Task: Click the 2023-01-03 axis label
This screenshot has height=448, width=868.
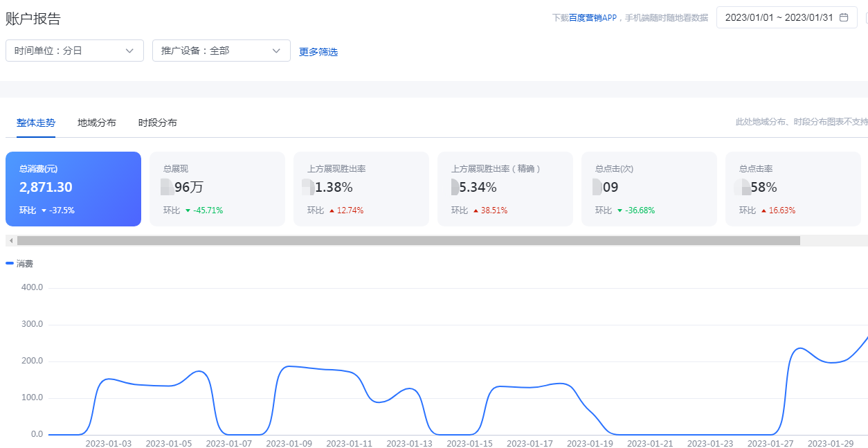Action: pyautogui.click(x=109, y=443)
